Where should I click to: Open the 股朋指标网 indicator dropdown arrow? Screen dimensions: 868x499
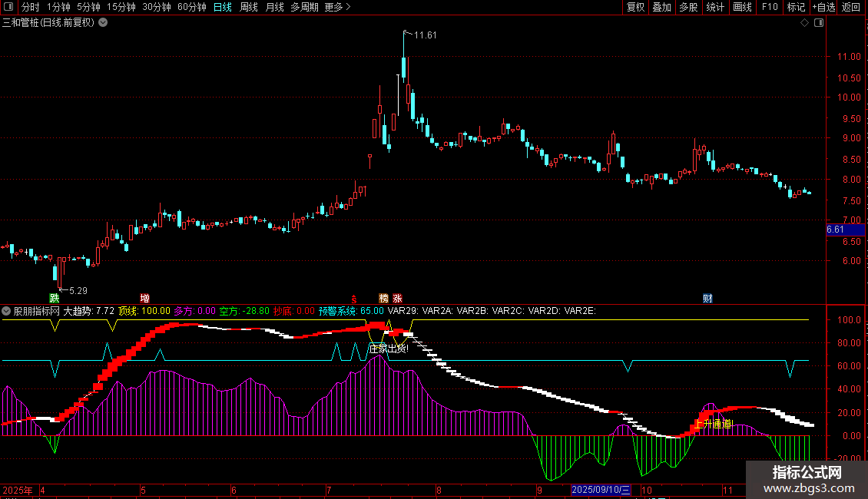pyautogui.click(x=7, y=311)
